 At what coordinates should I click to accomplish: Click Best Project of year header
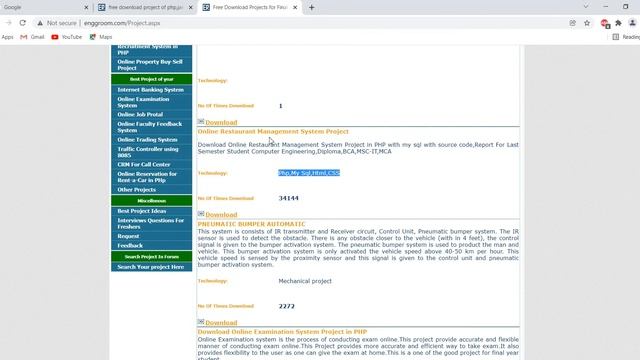(x=151, y=79)
